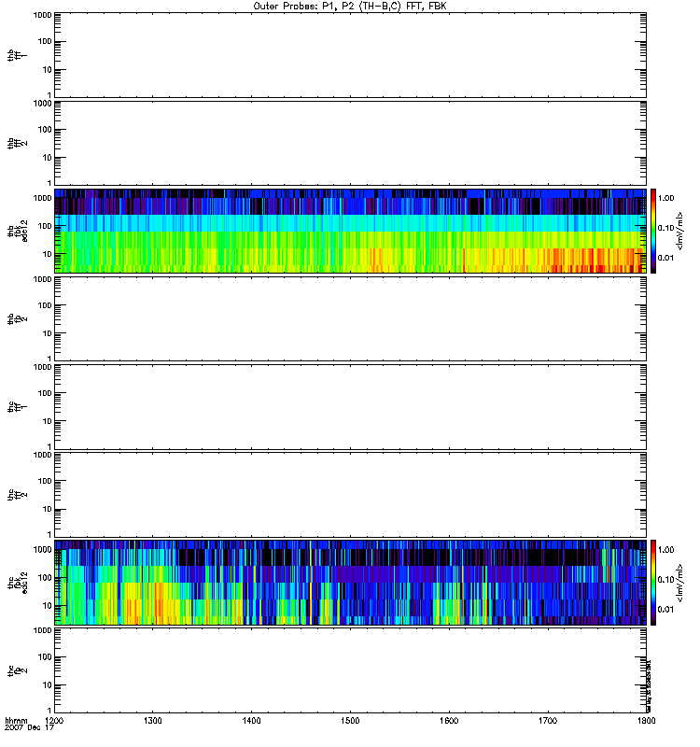Click the 1800 time axis label
The height and width of the screenshot is (747, 700).
coord(646,720)
